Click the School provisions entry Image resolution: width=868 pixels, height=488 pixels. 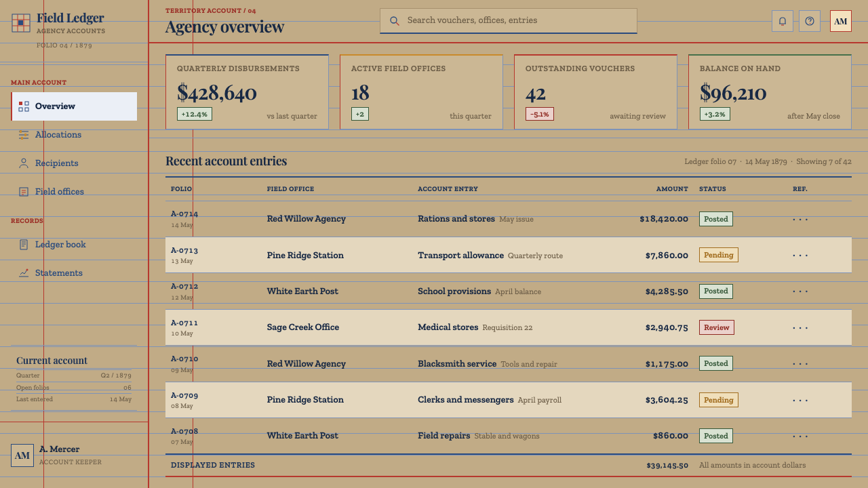point(454,291)
